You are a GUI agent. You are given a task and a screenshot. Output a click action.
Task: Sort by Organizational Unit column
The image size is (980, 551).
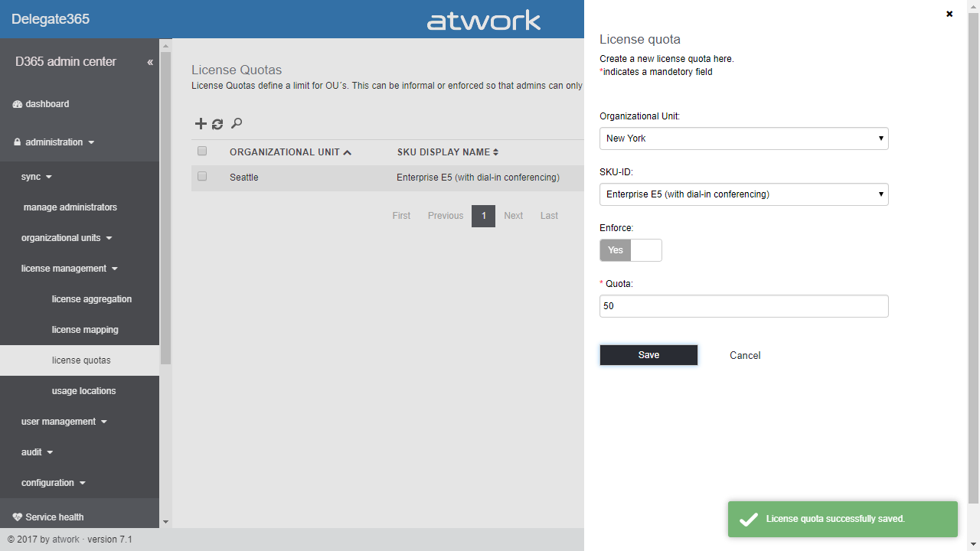[290, 152]
